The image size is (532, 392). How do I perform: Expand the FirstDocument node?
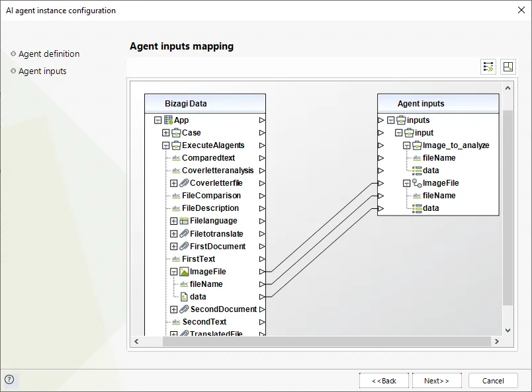174,246
